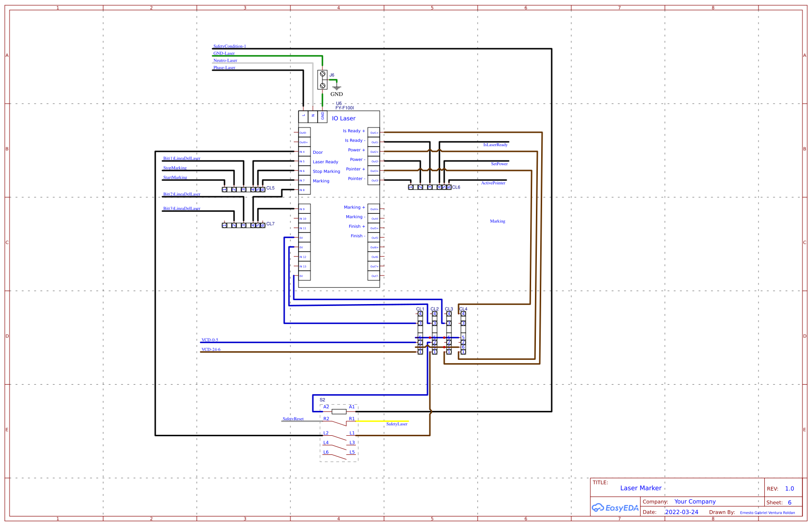
Task: Click the CL6 connector symbol
Action: tap(429, 187)
